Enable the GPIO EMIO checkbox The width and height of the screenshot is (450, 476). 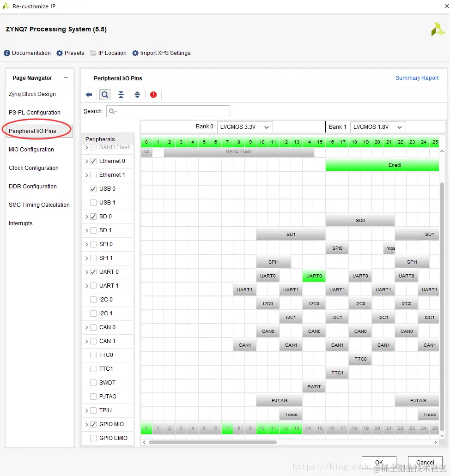pyautogui.click(x=93, y=438)
